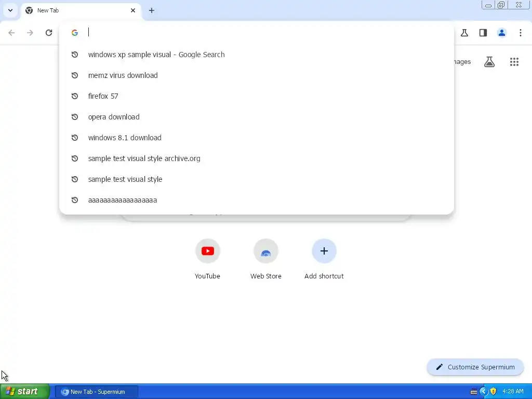Pick the 'sample test visual style' suggestion
Image resolution: width=532 pixels, height=399 pixels.
coord(257,179)
